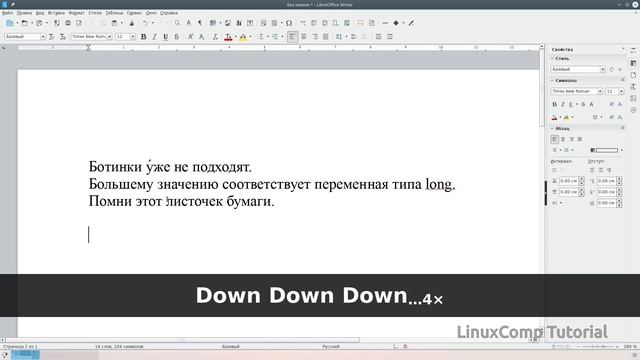This screenshot has width=640, height=360.
Task: Open sidebar font size dropdown
Action: point(621,91)
